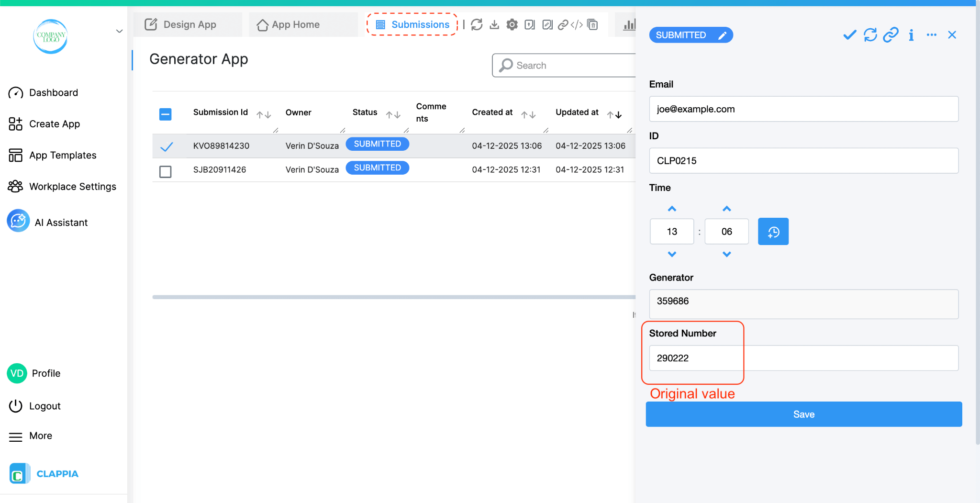The height and width of the screenshot is (503, 980).
Task: Open the analytics bar chart tab
Action: (x=629, y=24)
